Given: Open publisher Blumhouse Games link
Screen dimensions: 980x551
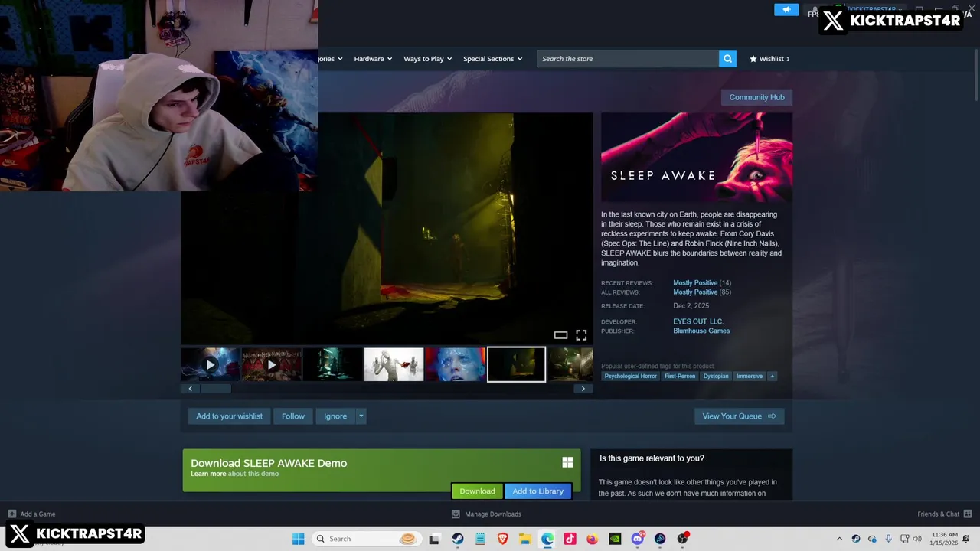Looking at the screenshot, I should coord(701,331).
